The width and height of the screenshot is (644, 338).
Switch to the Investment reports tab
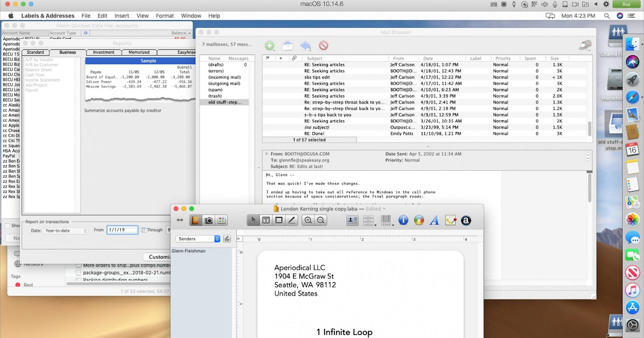pos(104,52)
